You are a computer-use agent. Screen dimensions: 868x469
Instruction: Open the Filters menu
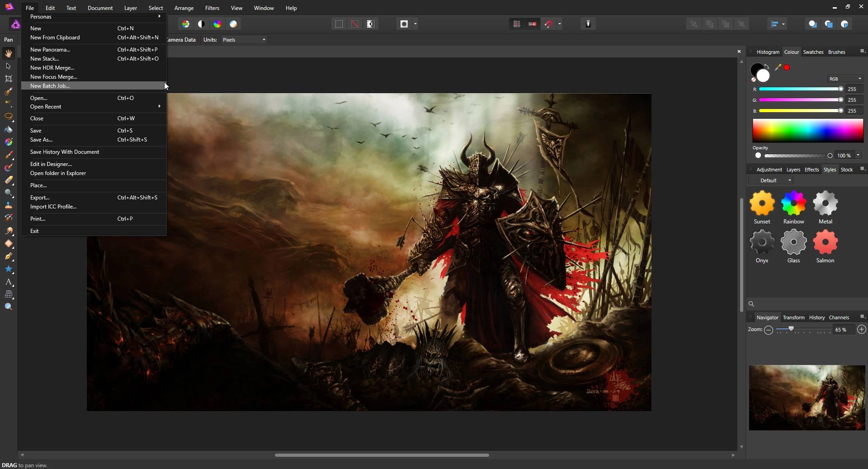pyautogui.click(x=212, y=8)
